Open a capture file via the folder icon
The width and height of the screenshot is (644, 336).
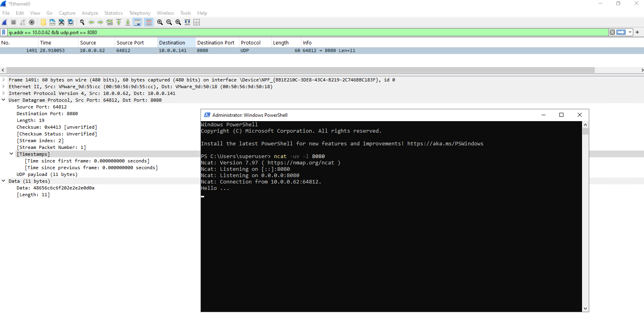(43, 22)
